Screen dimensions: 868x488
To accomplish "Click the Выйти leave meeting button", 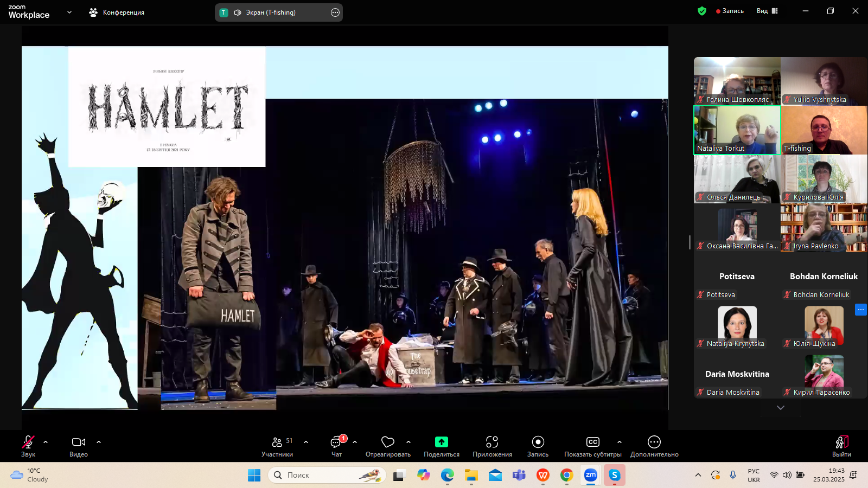I will tap(841, 446).
